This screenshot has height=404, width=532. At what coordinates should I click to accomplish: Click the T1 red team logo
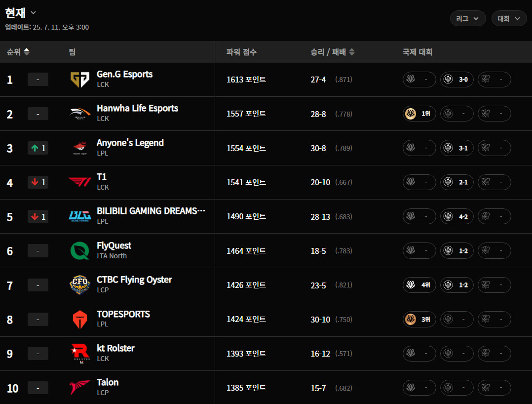coord(80,182)
